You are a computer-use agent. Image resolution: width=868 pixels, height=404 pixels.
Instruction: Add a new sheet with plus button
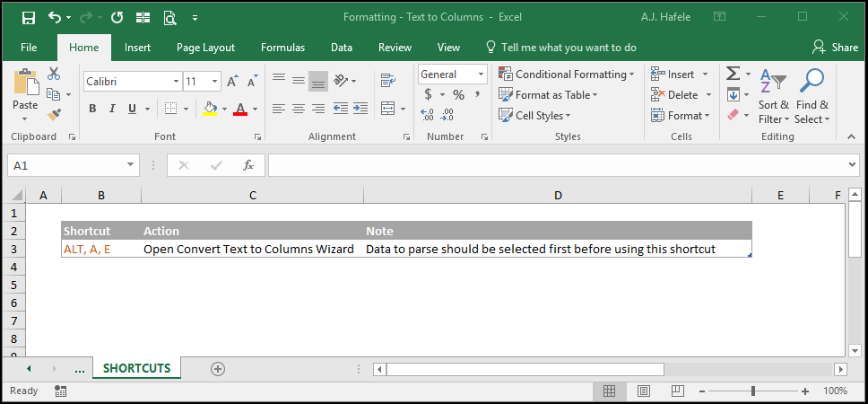(x=218, y=369)
